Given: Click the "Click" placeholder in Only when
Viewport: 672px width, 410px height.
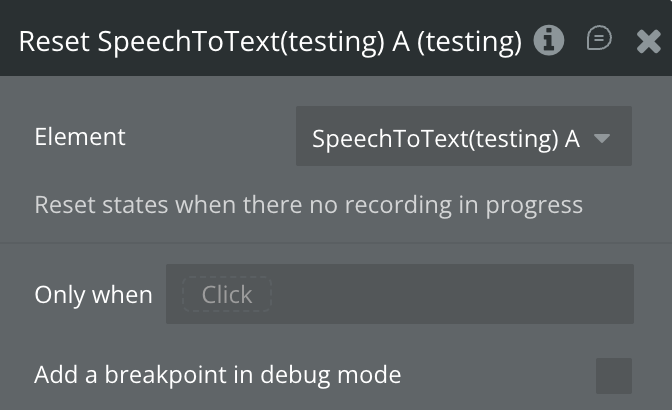Looking at the screenshot, I should (227, 294).
